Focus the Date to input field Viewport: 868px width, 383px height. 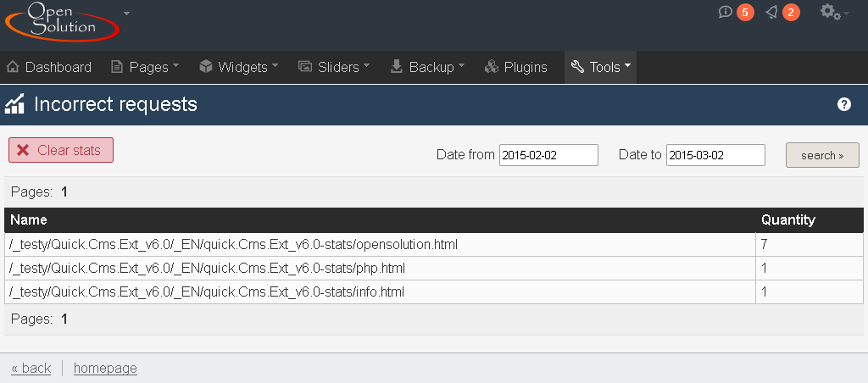715,155
